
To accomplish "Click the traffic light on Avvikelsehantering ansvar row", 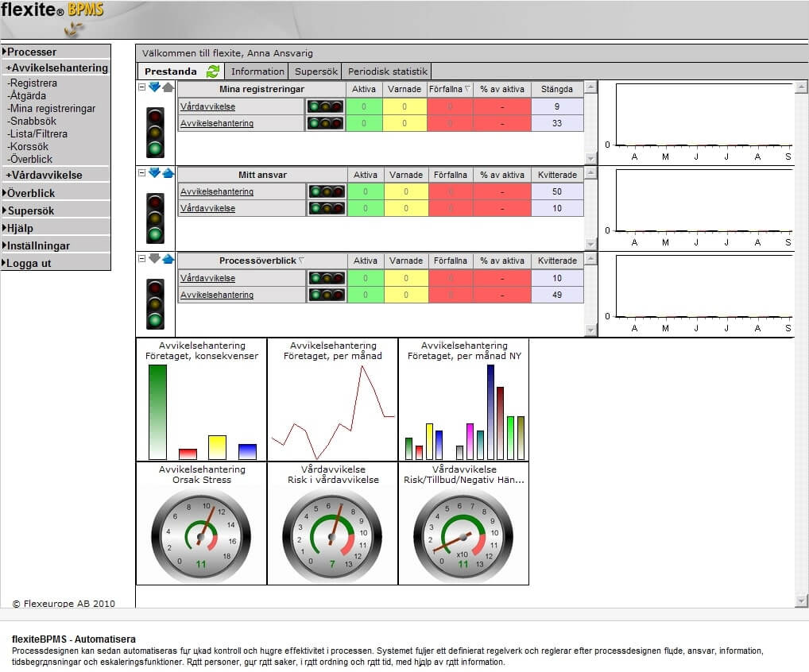I will click(323, 191).
